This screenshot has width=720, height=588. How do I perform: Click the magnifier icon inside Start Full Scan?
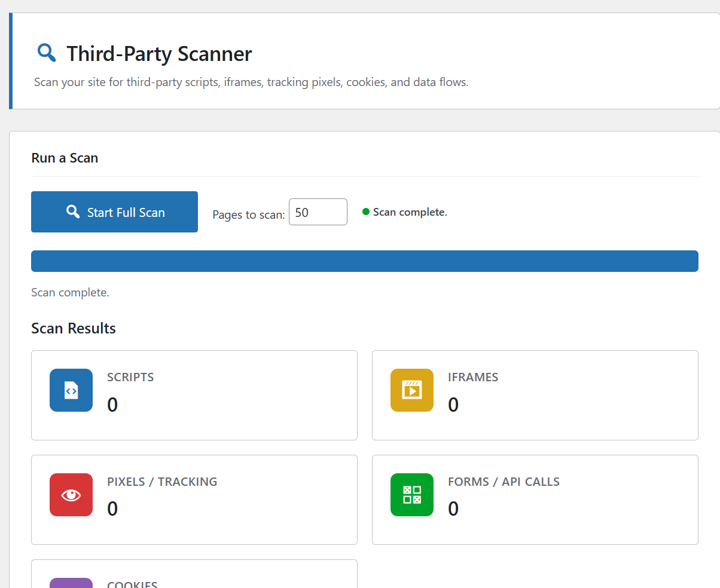73,212
